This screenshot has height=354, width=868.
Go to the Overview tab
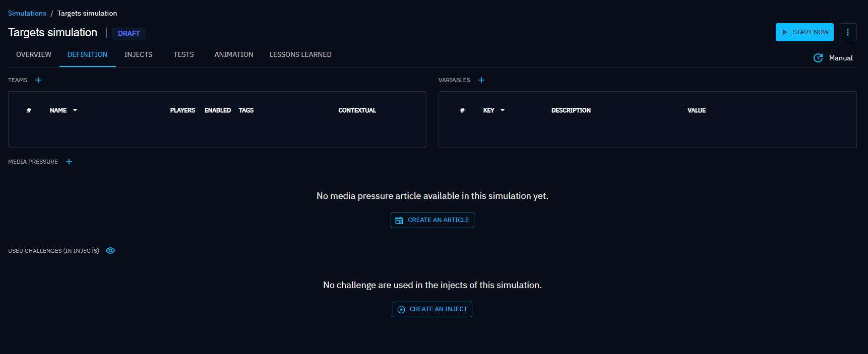(34, 54)
